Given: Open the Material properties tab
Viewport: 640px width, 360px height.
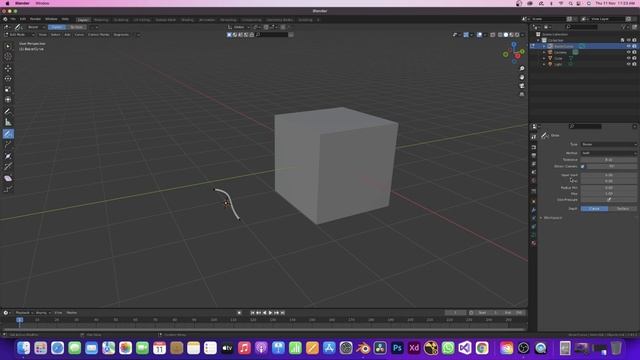Looking at the screenshot, I should (x=533, y=243).
